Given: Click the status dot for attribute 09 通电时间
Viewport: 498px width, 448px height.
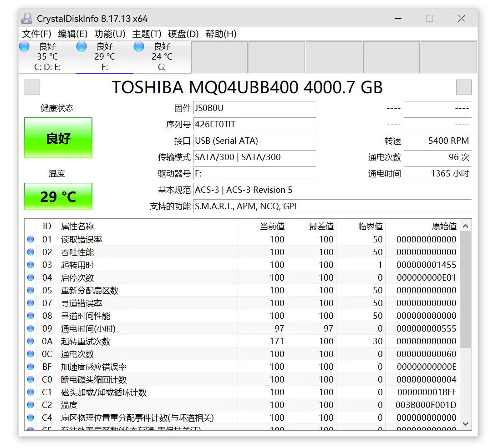Looking at the screenshot, I should (x=30, y=328).
